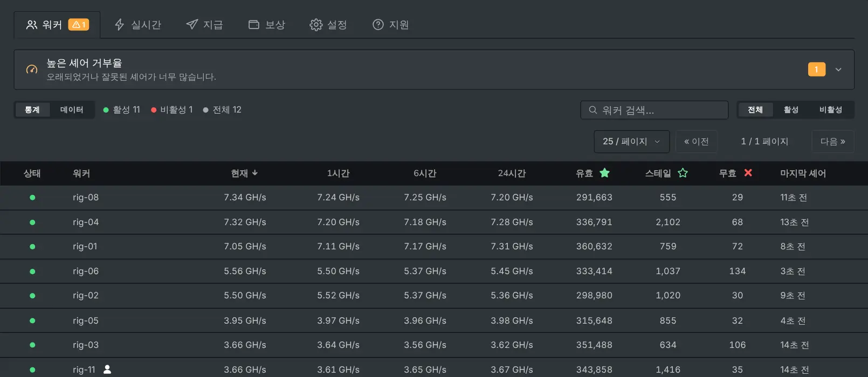
Task: Click the rig-01 worker name
Action: click(x=85, y=247)
